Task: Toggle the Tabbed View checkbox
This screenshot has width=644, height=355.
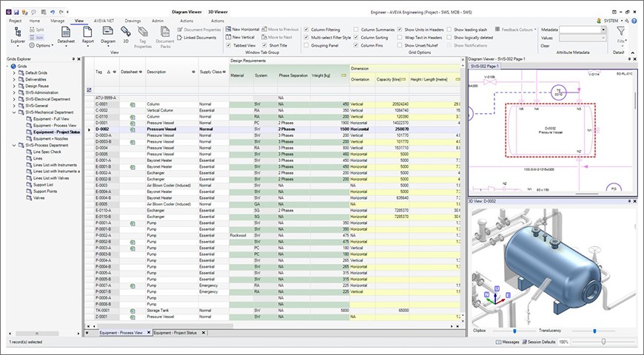Action: [229, 44]
